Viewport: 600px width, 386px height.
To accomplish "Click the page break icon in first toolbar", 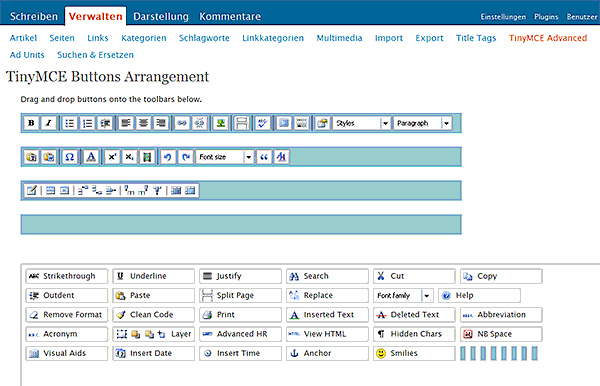I will (241, 123).
